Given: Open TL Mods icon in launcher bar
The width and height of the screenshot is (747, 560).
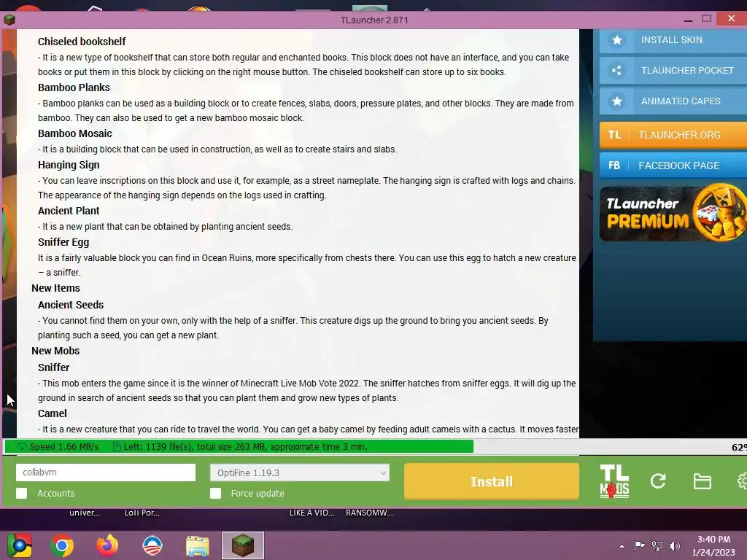Looking at the screenshot, I should 614,481.
